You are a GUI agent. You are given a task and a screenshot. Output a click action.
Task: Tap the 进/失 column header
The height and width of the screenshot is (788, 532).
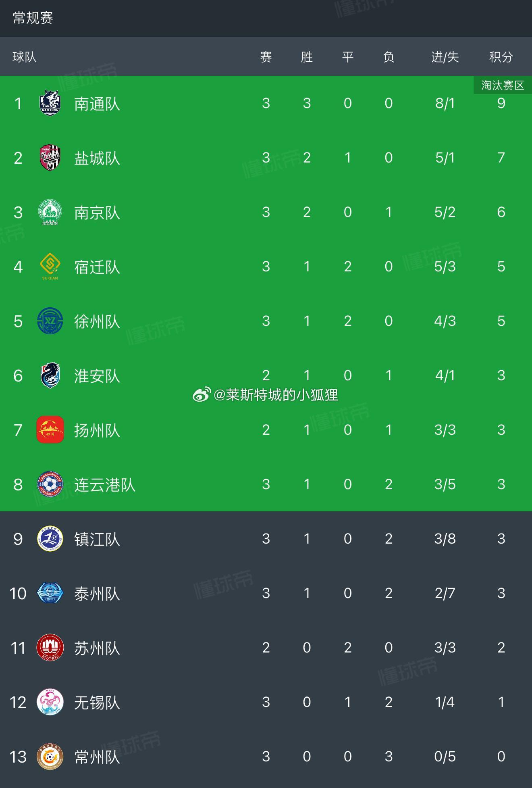point(445,57)
